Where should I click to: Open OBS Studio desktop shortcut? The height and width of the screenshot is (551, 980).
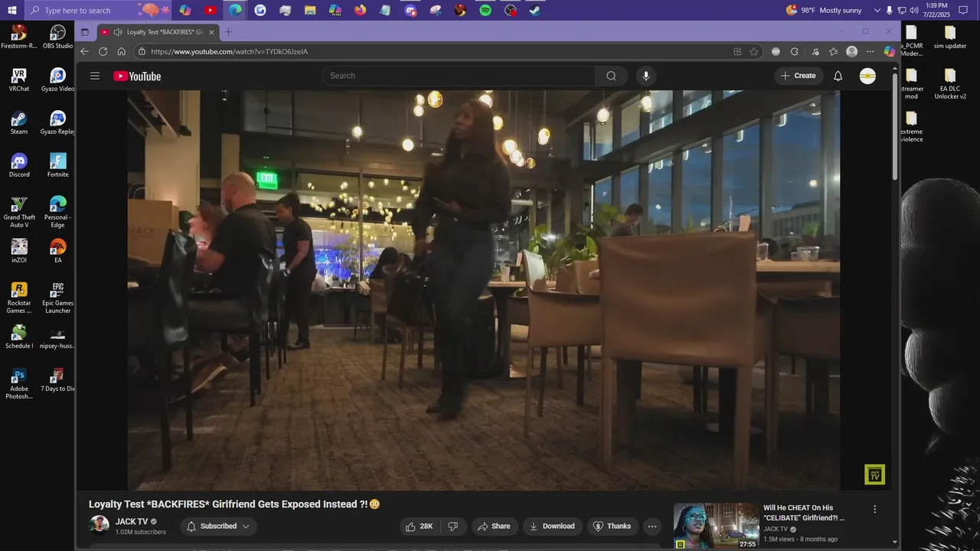[58, 36]
